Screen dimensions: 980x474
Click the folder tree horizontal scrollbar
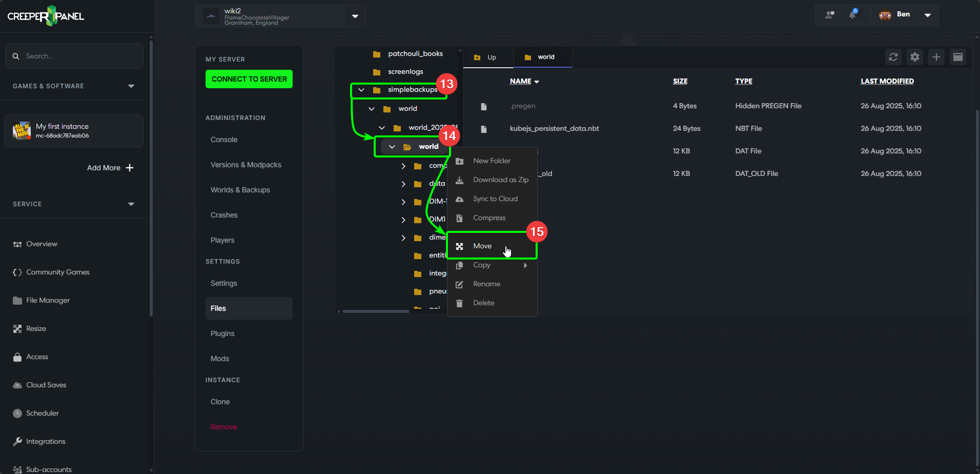[x=376, y=311]
